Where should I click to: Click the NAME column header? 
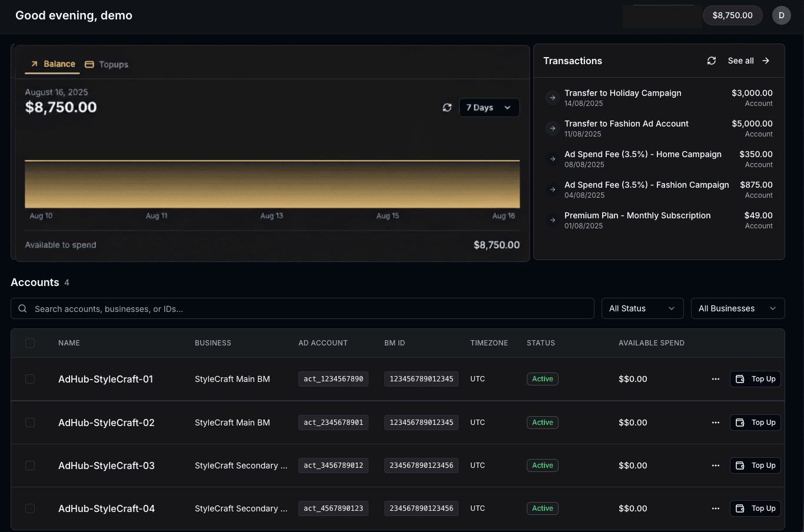coord(69,343)
